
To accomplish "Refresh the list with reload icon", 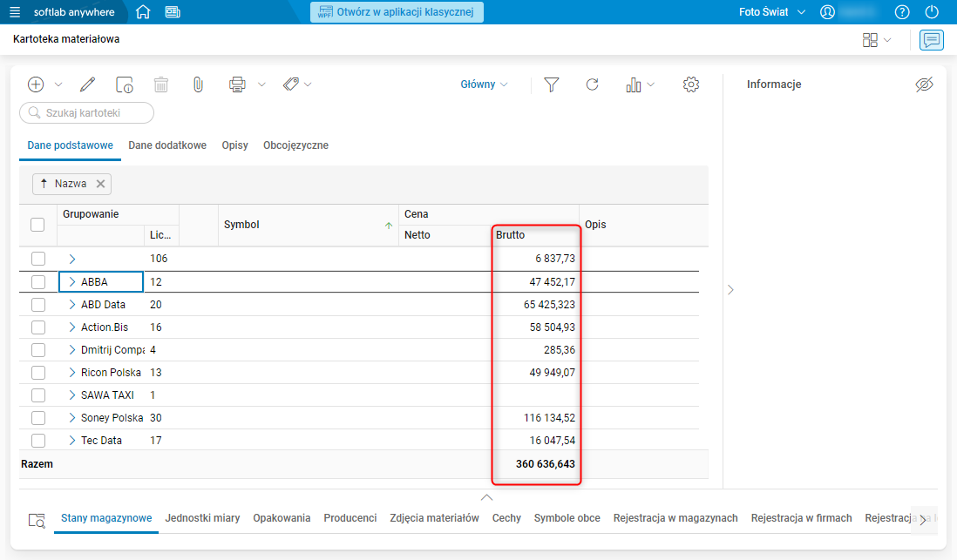I will point(592,84).
